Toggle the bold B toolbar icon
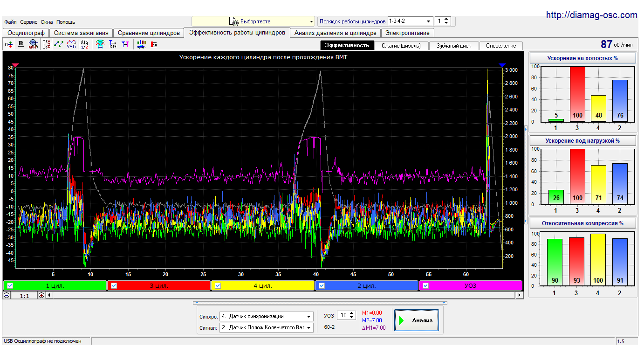 21,44
